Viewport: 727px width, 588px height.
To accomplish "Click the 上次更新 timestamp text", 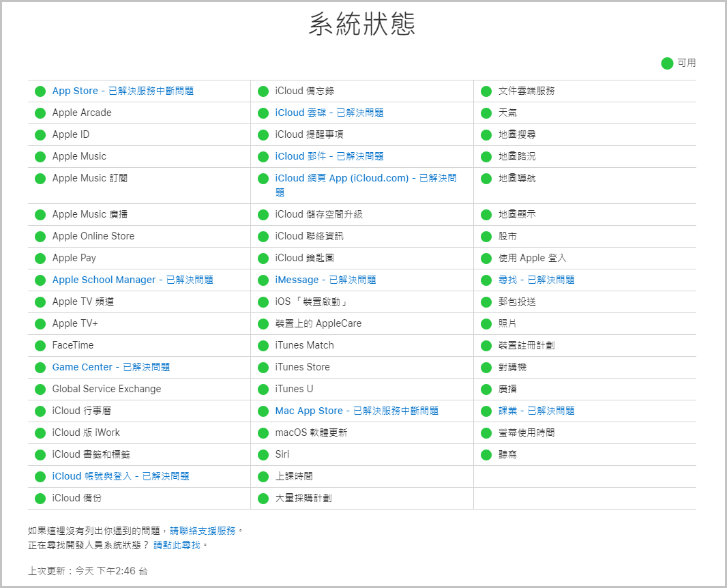I will tap(87, 571).
